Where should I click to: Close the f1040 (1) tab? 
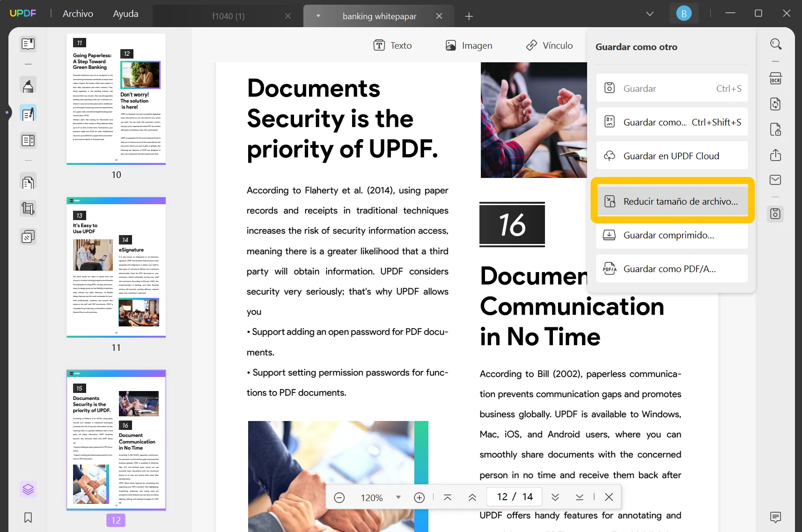coord(288,16)
